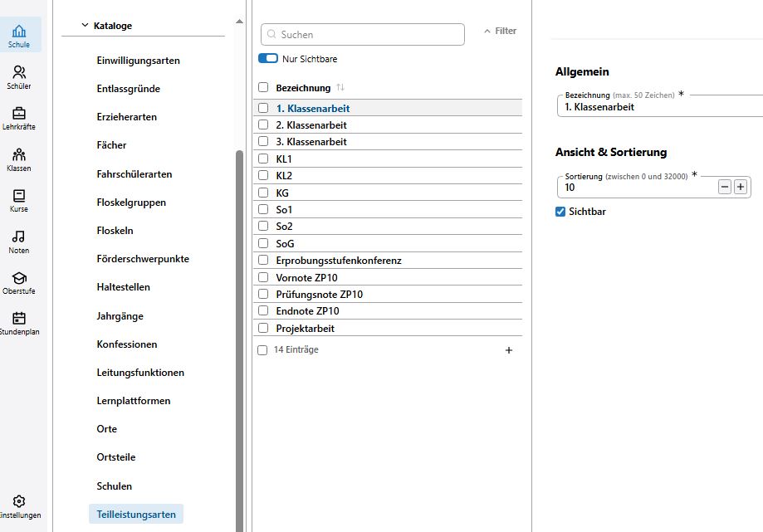Sort list by Bezeichnung arrows

pos(340,87)
